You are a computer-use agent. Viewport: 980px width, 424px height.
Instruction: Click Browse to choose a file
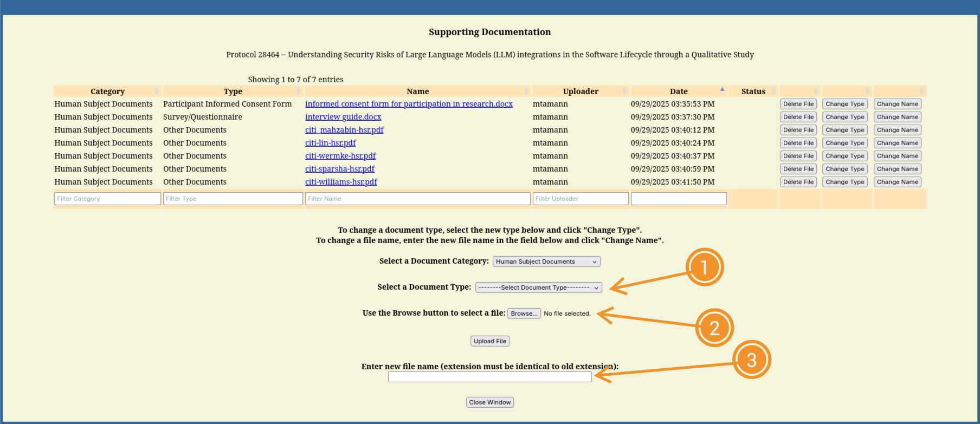point(524,314)
